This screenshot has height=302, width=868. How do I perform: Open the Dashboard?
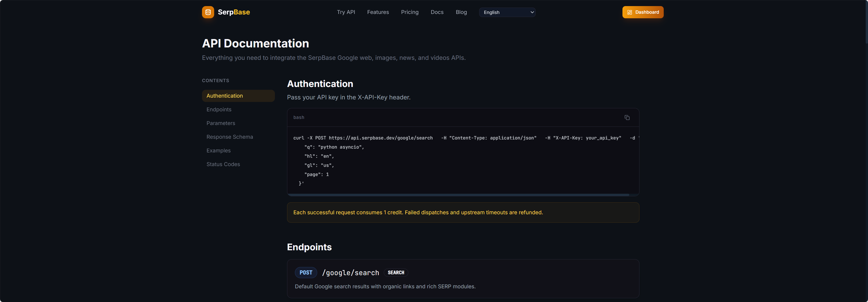tap(642, 12)
